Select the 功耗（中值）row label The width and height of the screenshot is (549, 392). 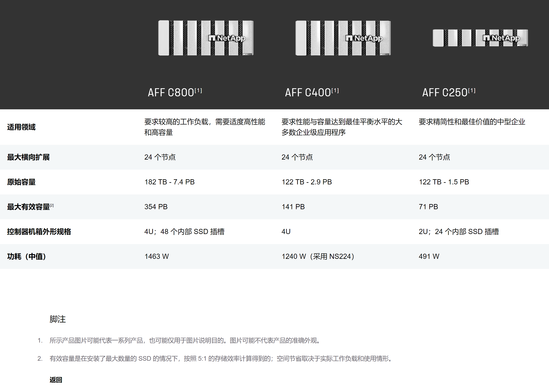(x=27, y=256)
